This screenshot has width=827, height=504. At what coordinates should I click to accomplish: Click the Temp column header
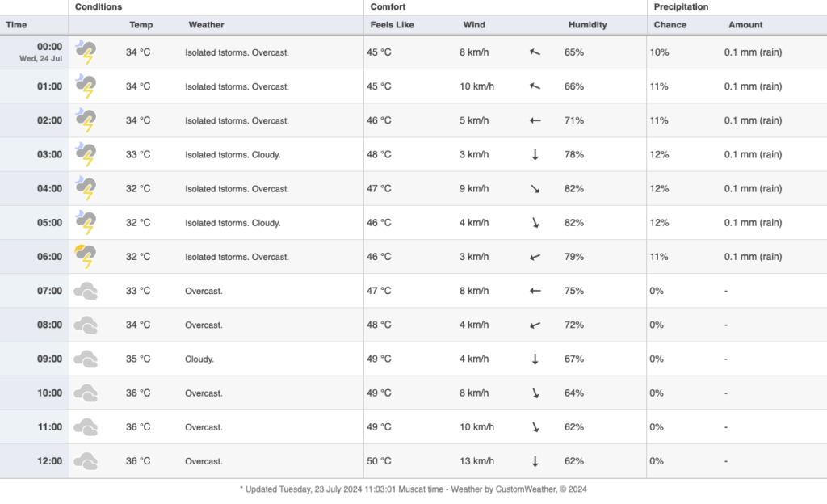(x=141, y=25)
